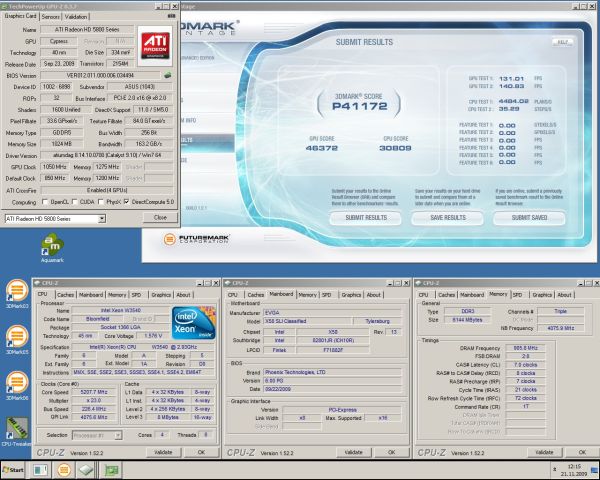Select the Graphics Card tab in GPU-Z
This screenshot has width=600, height=480.
tap(20, 16)
